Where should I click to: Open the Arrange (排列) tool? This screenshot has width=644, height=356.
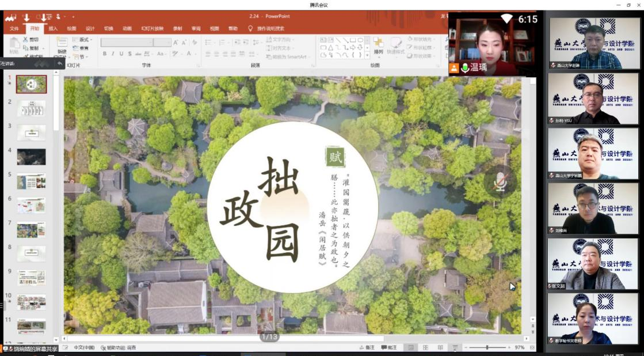(378, 46)
